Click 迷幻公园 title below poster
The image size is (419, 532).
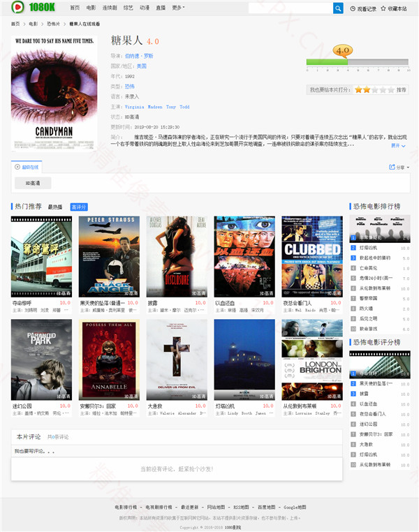pyautogui.click(x=22, y=406)
